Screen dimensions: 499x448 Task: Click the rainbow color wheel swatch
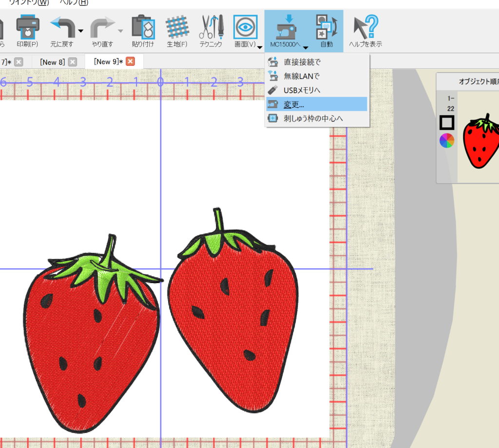pyautogui.click(x=447, y=140)
